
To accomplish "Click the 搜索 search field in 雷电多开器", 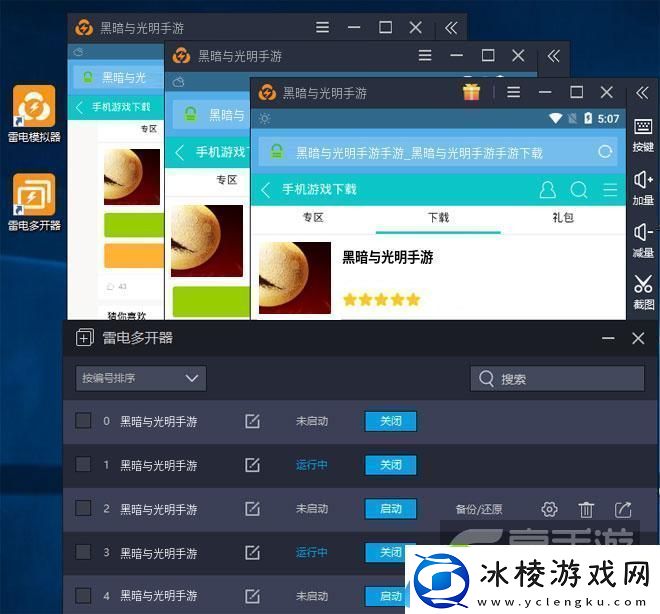I will coord(557,379).
